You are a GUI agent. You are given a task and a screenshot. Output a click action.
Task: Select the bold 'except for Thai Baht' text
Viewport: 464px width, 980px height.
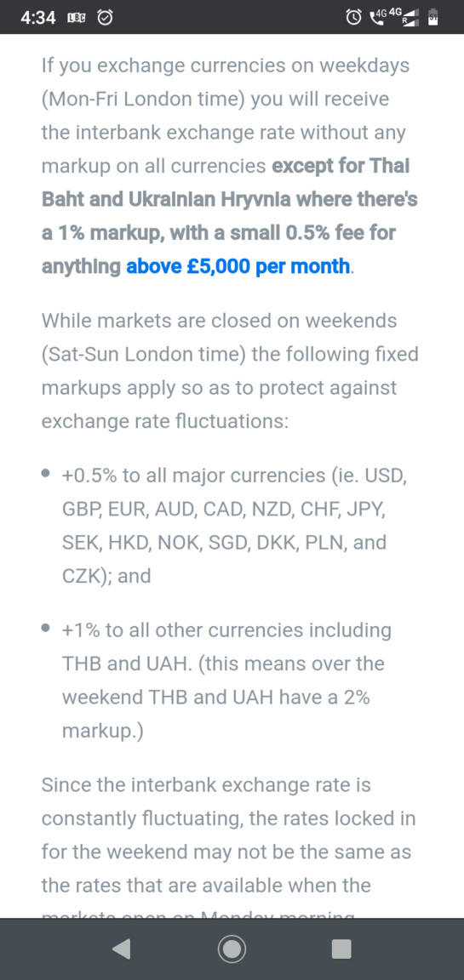[x=341, y=166]
